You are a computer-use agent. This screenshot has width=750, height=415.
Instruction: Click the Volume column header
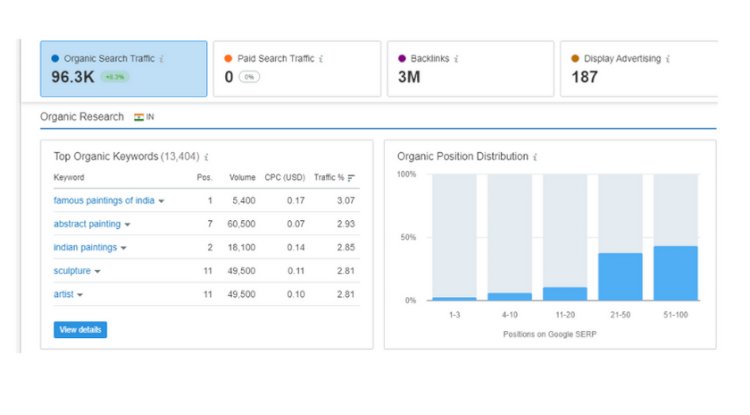click(x=242, y=177)
